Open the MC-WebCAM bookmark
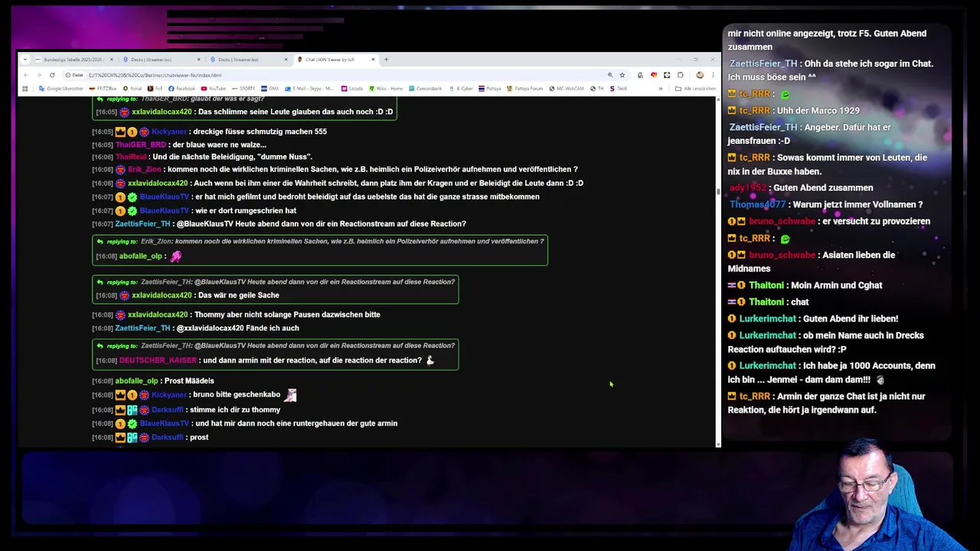Screen dimensions: 980x551 point(567,89)
